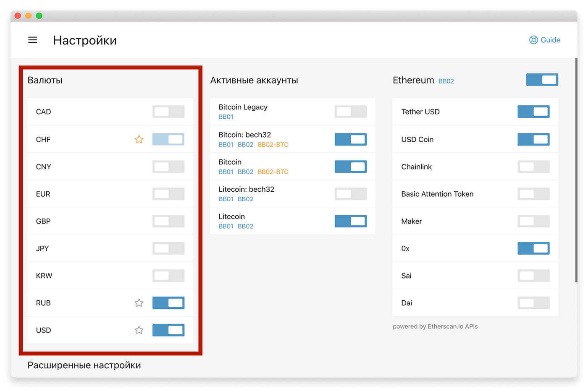Screen dimensions: 588x388
Task: Click BB02-BTC under Bitcoin: bech32
Action: (273, 144)
